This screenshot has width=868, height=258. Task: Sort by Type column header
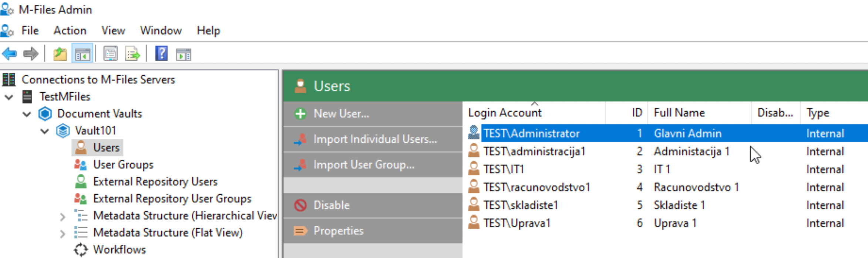834,113
